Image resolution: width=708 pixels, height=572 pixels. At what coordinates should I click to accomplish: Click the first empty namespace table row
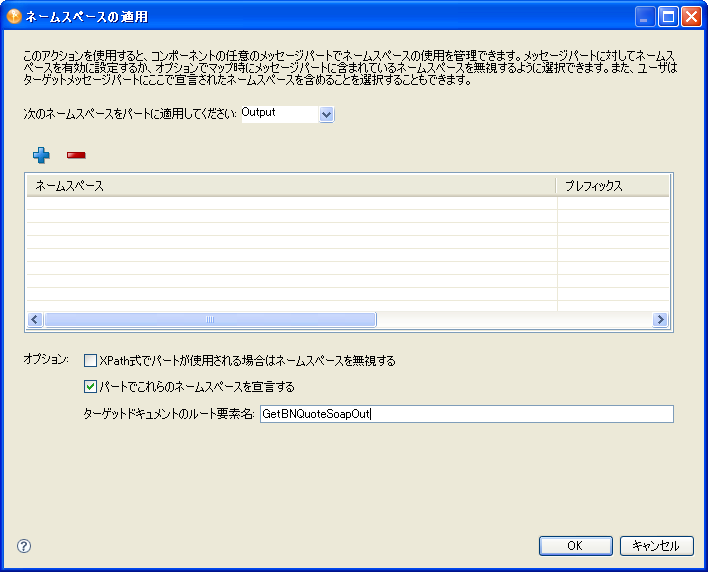[348, 203]
